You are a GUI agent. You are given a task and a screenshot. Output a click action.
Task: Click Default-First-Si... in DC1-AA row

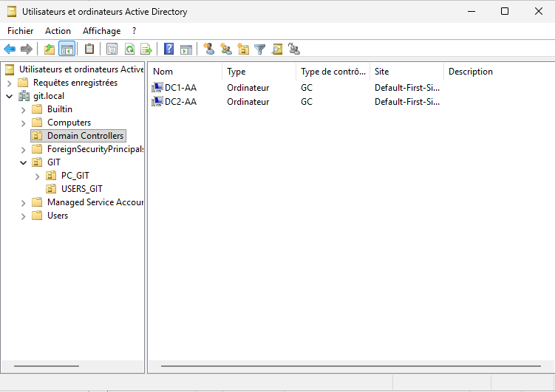coord(407,88)
